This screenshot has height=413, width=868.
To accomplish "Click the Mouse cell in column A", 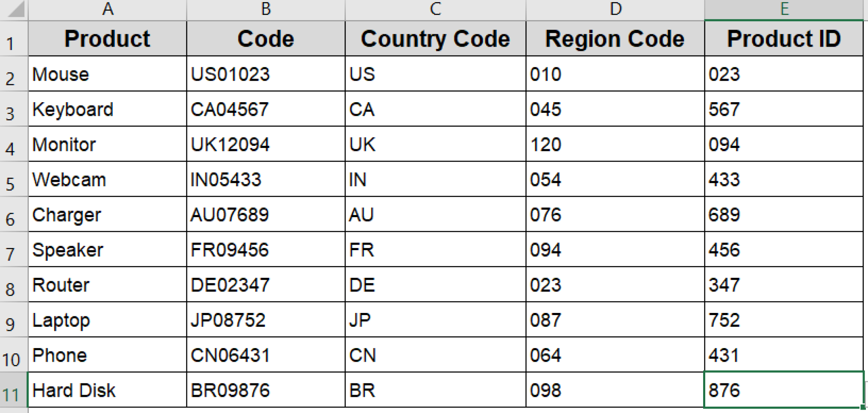I will pyautogui.click(x=107, y=74).
